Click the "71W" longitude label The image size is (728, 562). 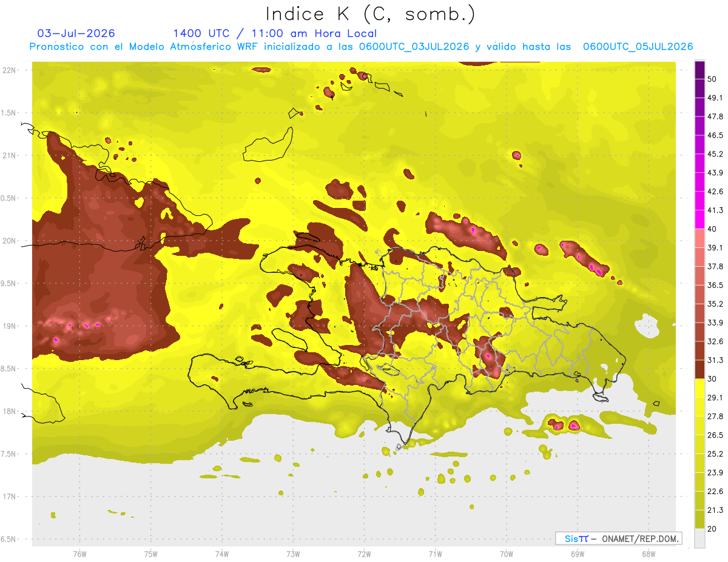(x=435, y=554)
